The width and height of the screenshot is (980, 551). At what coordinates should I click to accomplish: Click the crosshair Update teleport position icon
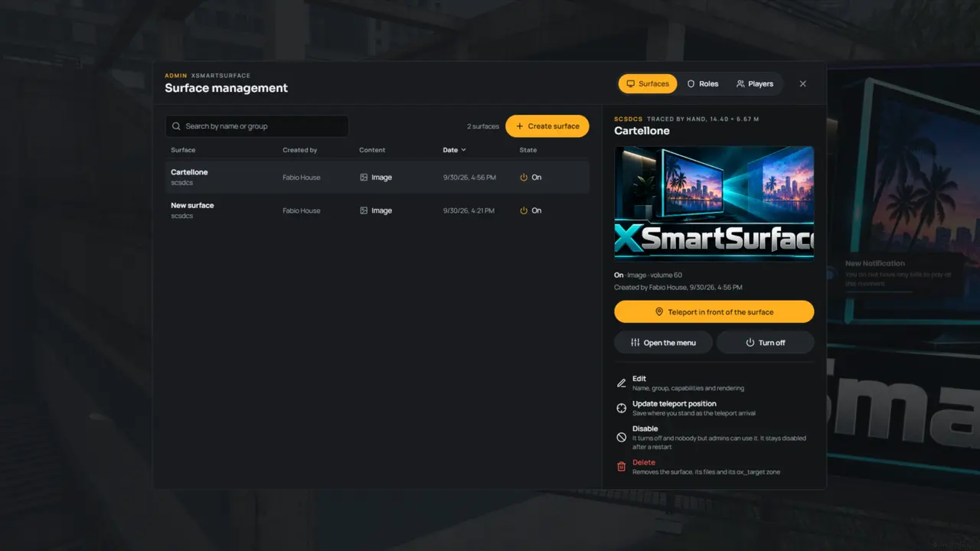(x=622, y=408)
